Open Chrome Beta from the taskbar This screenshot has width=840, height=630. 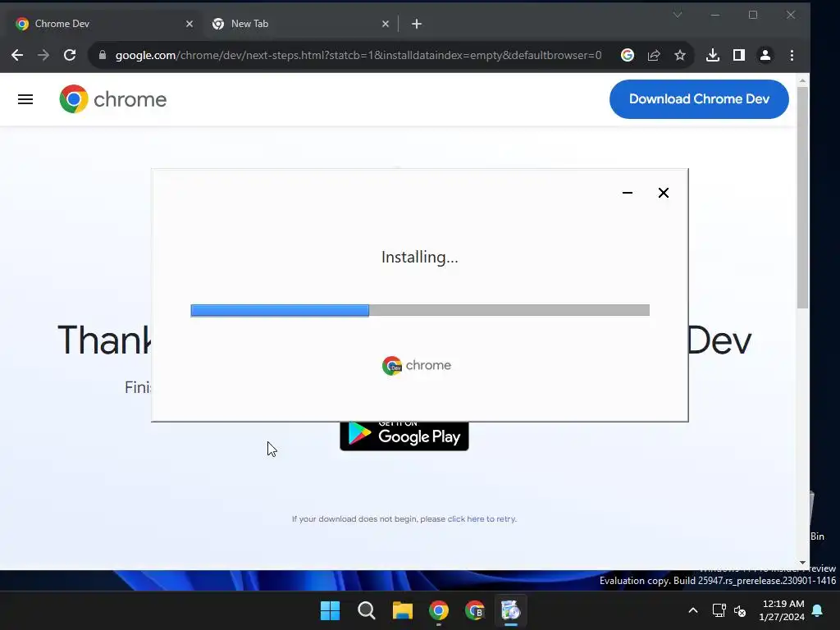coord(475,610)
